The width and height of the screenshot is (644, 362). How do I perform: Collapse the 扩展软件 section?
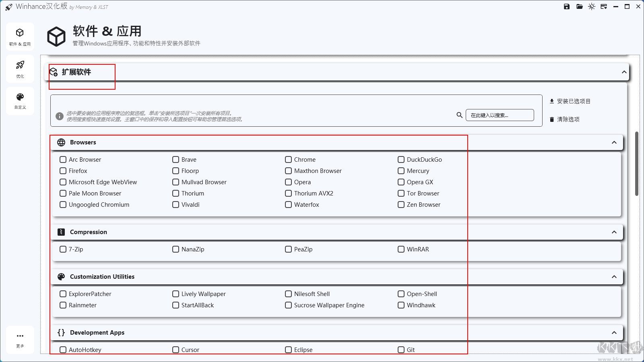click(624, 72)
